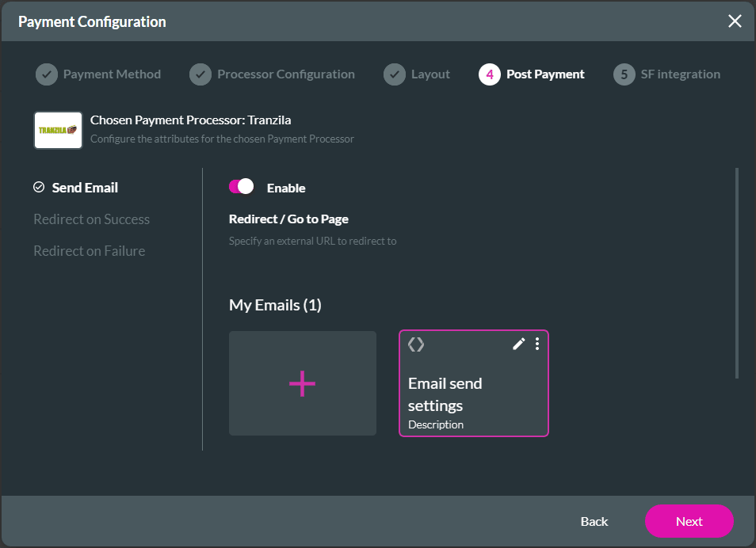This screenshot has height=548, width=756.
Task: Close the Payment Configuration dialog
Action: (x=735, y=21)
